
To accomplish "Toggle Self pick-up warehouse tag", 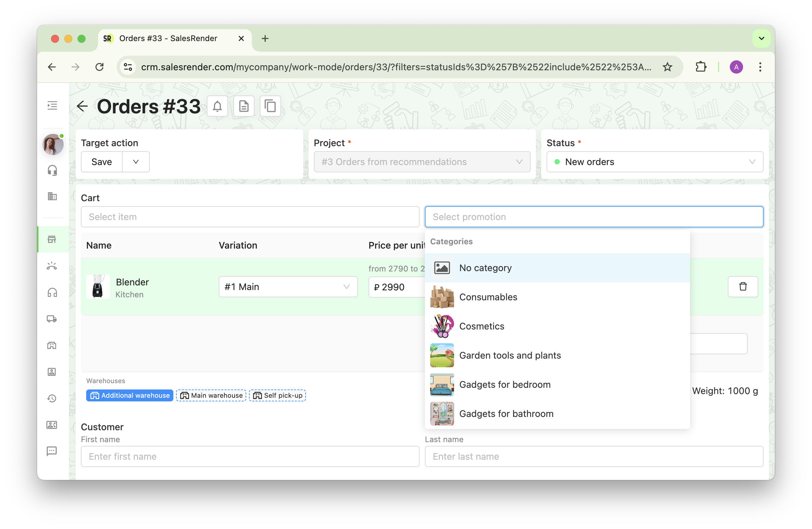I will tap(277, 395).
